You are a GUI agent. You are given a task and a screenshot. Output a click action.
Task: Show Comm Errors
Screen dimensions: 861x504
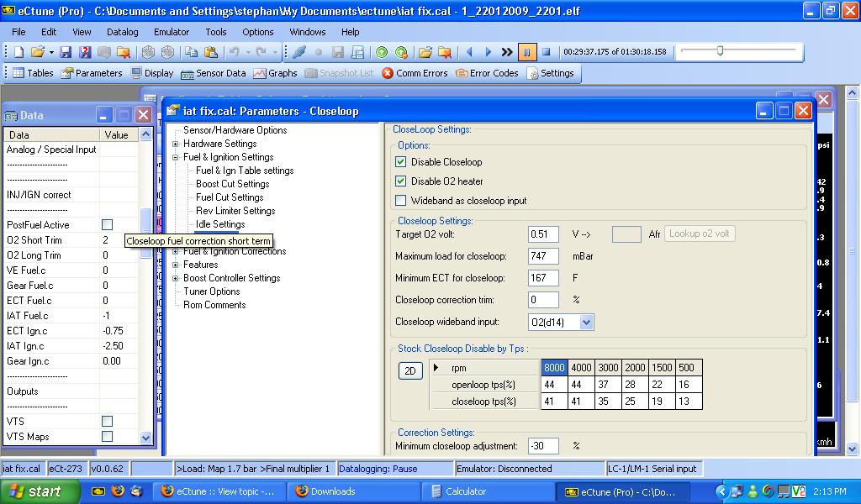click(415, 73)
